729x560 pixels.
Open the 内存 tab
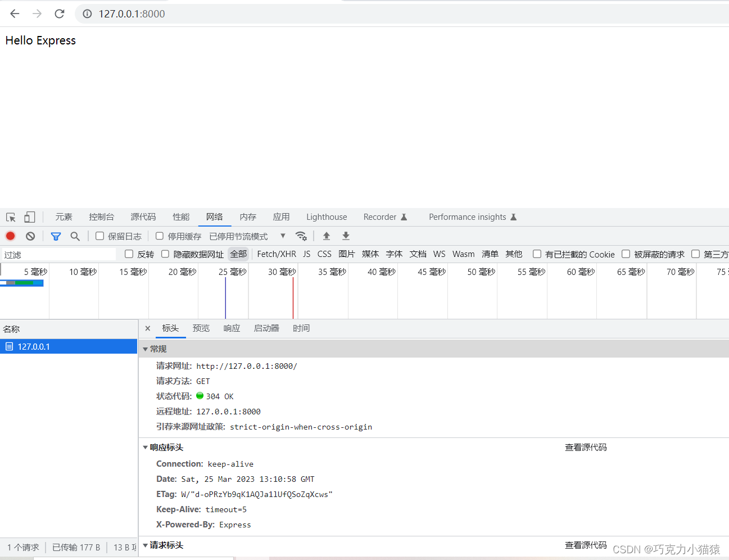(248, 217)
